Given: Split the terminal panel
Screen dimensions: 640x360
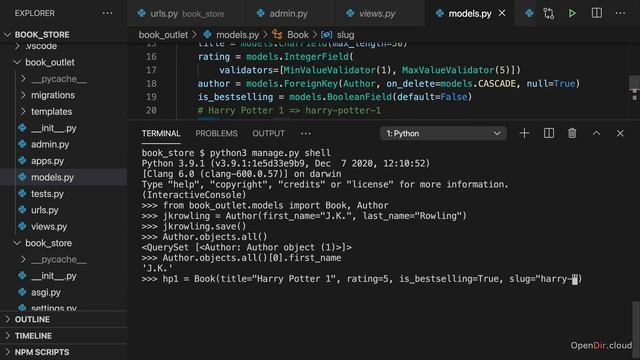Looking at the screenshot, I should point(549,133).
